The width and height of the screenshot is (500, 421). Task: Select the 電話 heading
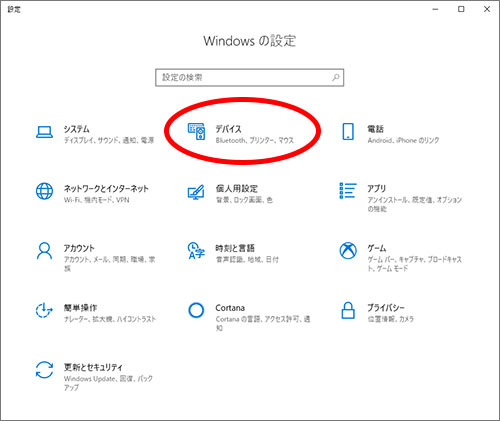tap(376, 129)
